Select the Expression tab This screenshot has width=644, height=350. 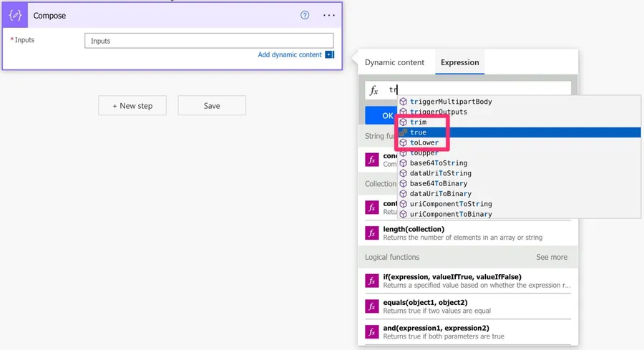point(459,62)
